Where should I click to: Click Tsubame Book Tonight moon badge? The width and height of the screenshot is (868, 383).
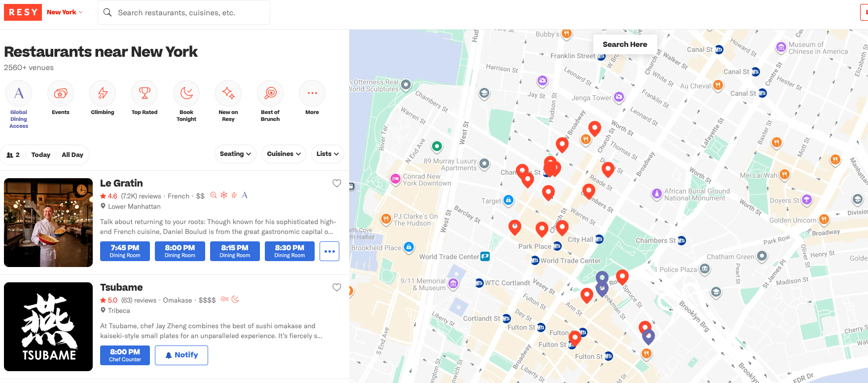coord(235,300)
